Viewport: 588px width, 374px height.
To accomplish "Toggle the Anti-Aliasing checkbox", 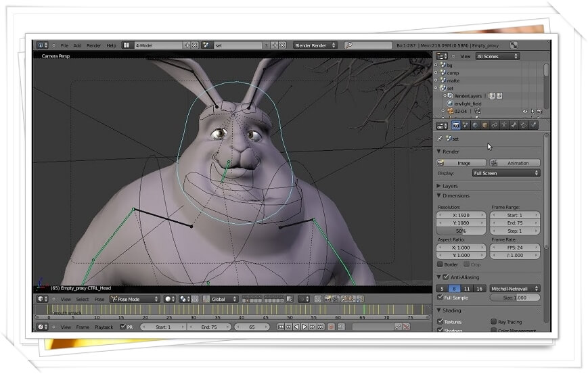I will coord(446,277).
